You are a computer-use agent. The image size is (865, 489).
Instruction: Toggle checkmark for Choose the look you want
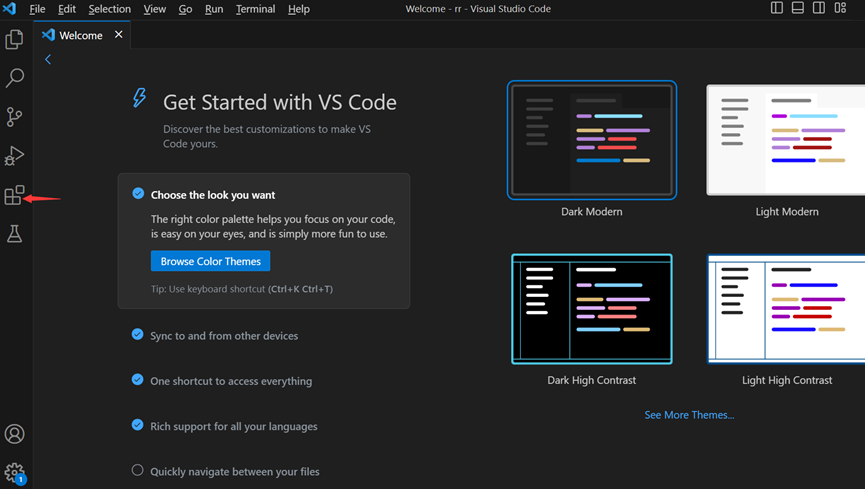[x=138, y=193]
